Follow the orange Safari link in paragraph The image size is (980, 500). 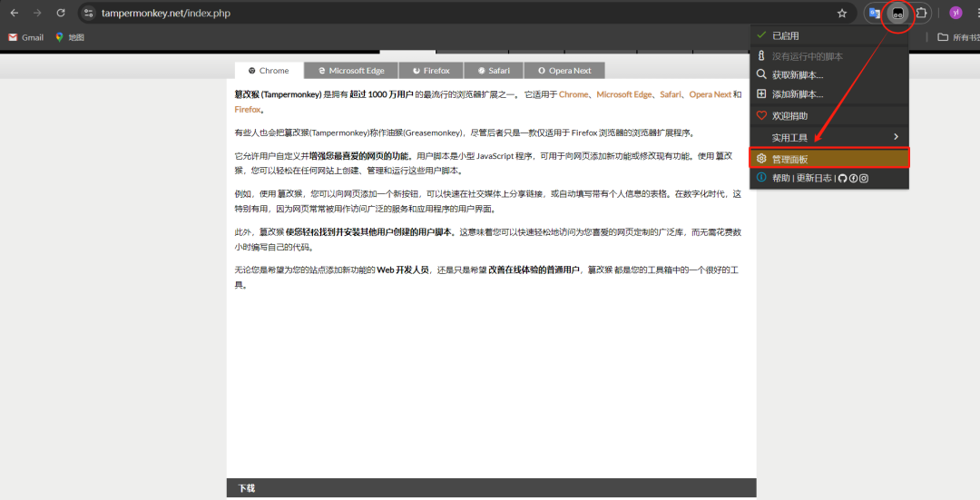click(671, 94)
